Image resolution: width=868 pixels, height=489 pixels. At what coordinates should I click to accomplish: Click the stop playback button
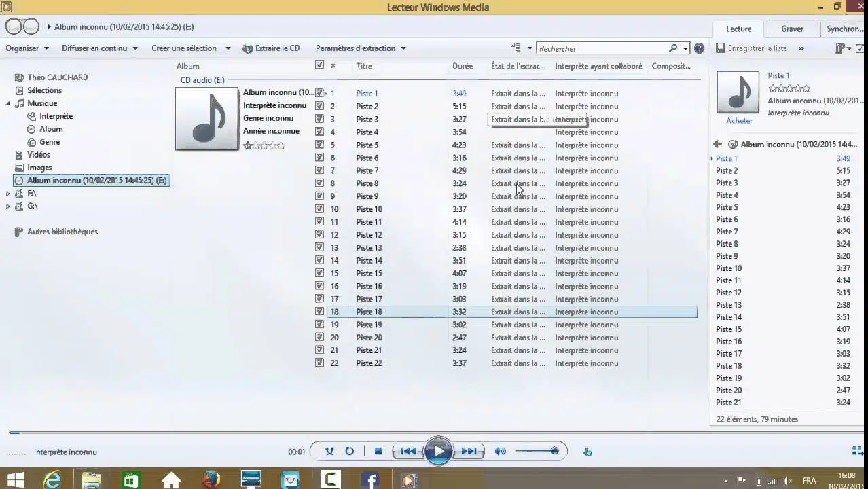pyautogui.click(x=378, y=451)
